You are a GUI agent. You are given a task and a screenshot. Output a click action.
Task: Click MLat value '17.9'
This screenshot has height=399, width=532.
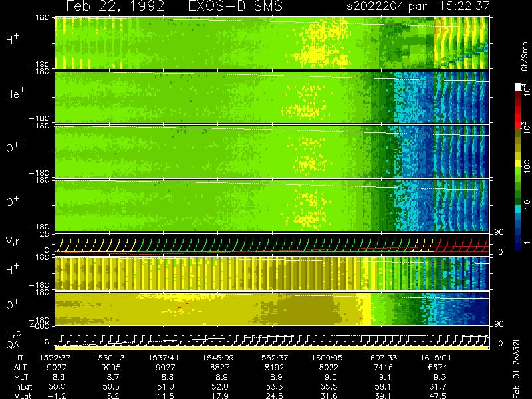220,396
